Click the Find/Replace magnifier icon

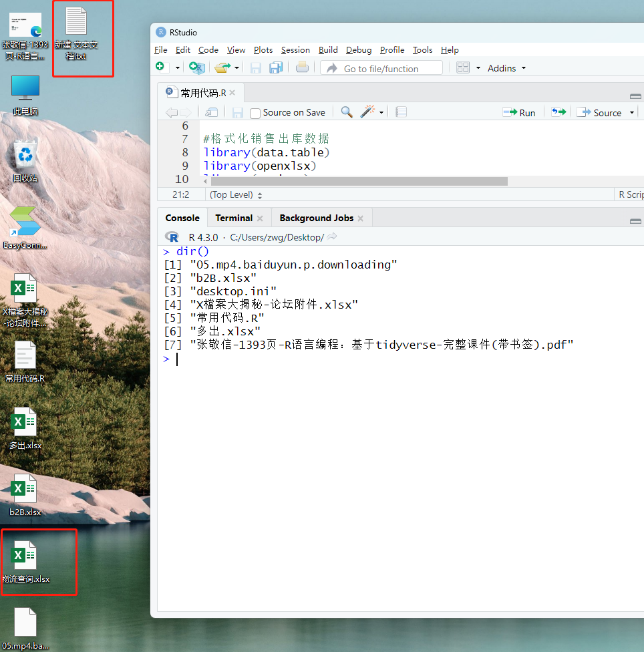[347, 112]
